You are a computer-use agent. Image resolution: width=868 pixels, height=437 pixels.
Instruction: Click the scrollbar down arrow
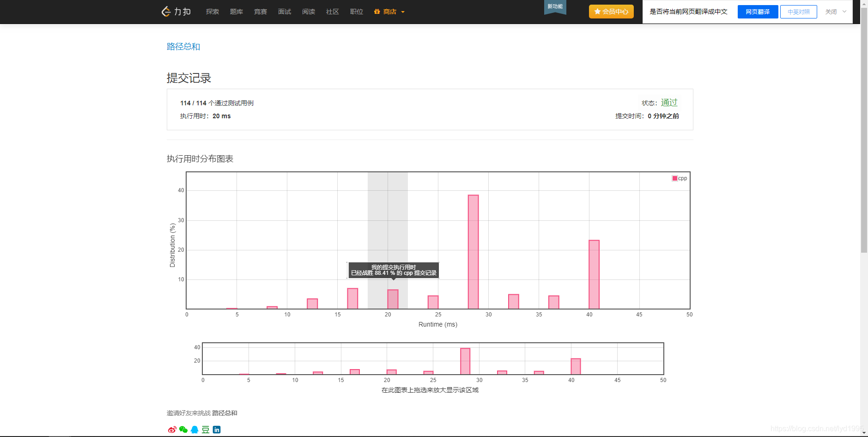864,432
